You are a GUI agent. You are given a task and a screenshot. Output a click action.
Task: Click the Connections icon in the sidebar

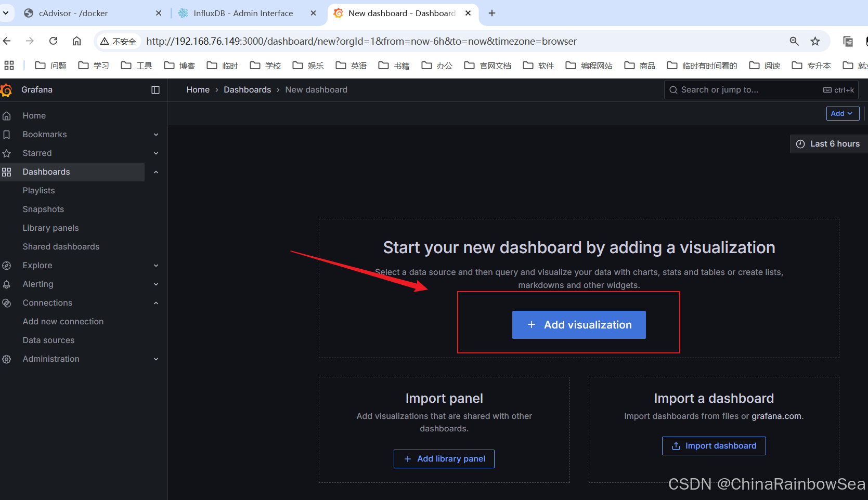point(7,303)
